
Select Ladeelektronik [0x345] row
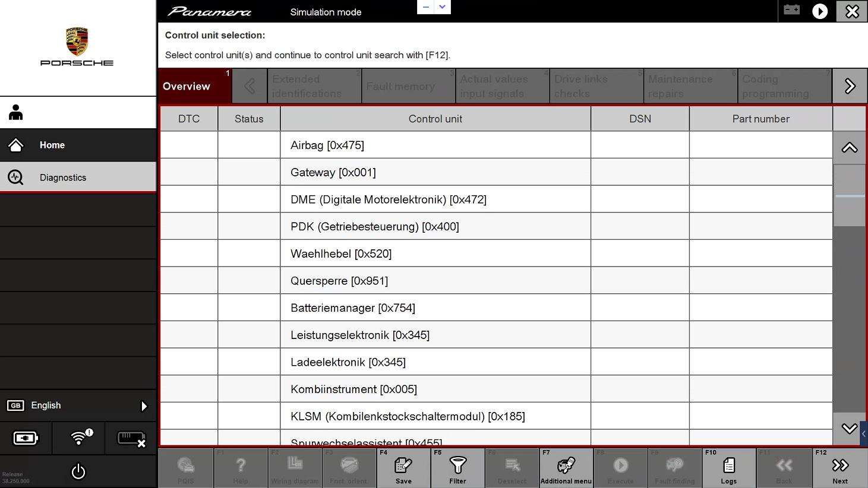point(496,362)
